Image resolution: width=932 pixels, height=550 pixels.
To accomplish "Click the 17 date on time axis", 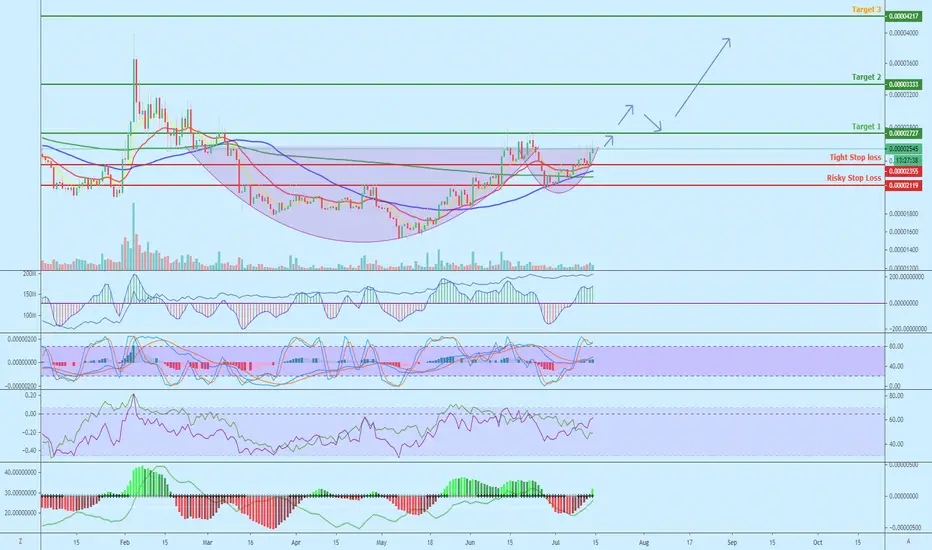I will click(689, 542).
